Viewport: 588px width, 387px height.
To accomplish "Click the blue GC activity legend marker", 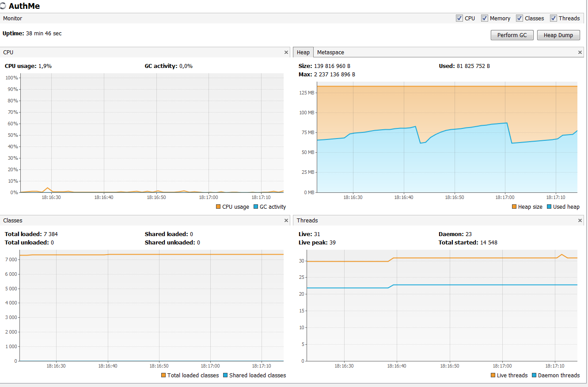I will click(x=256, y=207).
